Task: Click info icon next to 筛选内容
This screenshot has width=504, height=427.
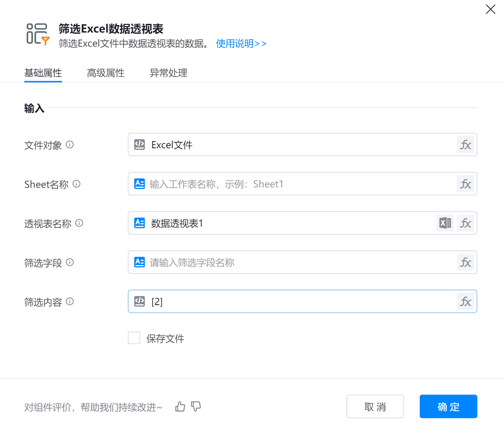Action: 70,302
